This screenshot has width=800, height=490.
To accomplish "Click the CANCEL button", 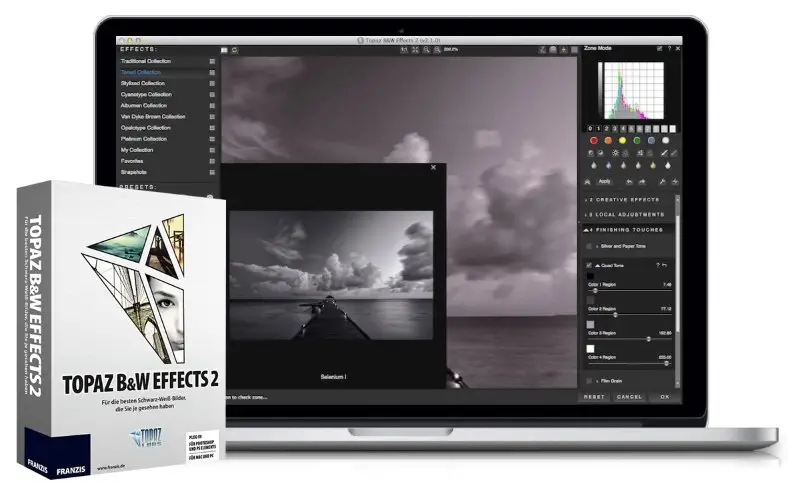I will [629, 397].
